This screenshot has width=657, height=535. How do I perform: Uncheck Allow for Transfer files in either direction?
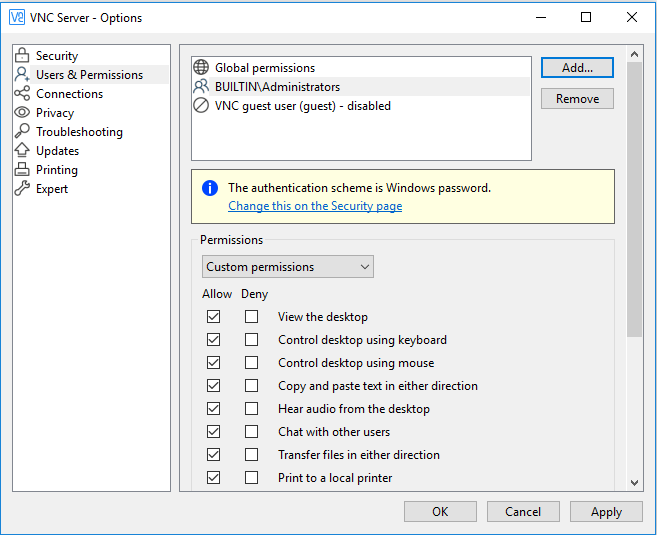[213, 455]
